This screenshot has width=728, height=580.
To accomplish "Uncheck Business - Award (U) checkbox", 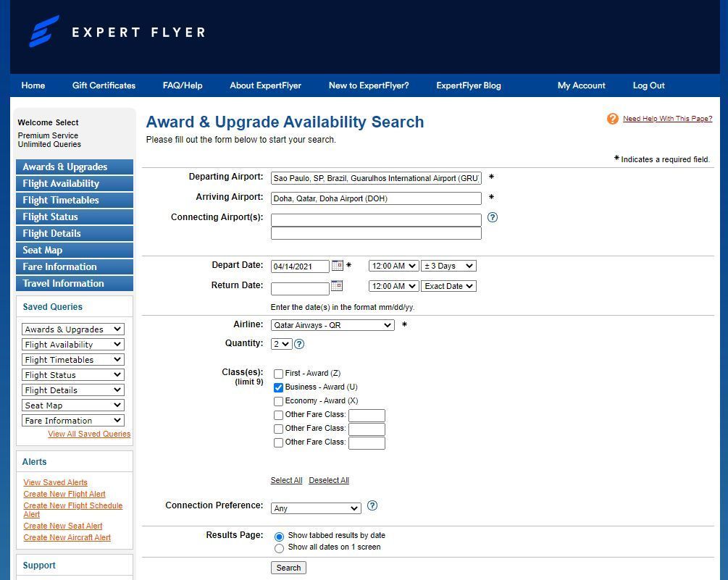I will coord(279,387).
